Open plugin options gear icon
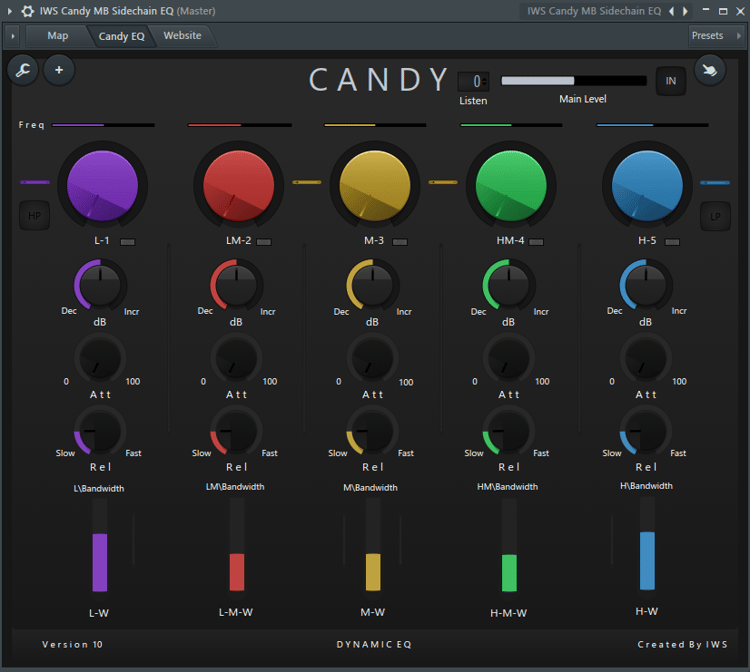750x672 pixels. (28, 11)
